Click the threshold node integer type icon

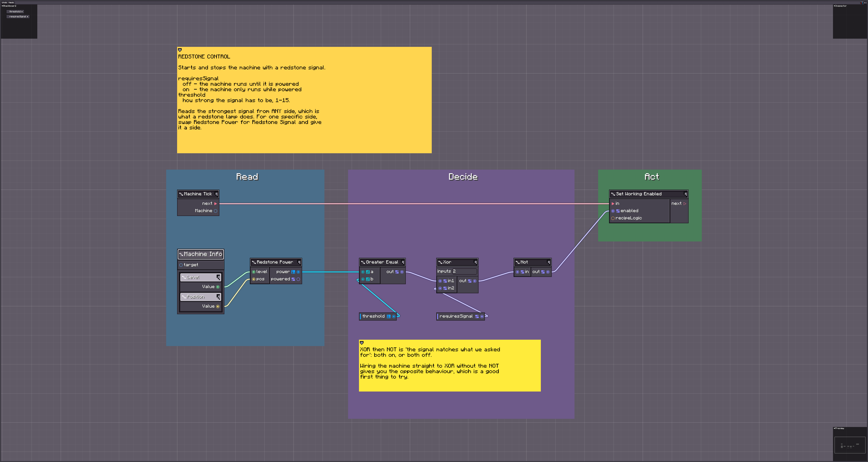389,316
